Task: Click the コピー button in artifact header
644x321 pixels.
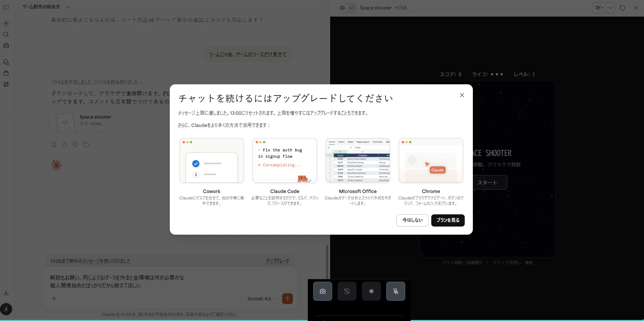Action: click(x=599, y=8)
